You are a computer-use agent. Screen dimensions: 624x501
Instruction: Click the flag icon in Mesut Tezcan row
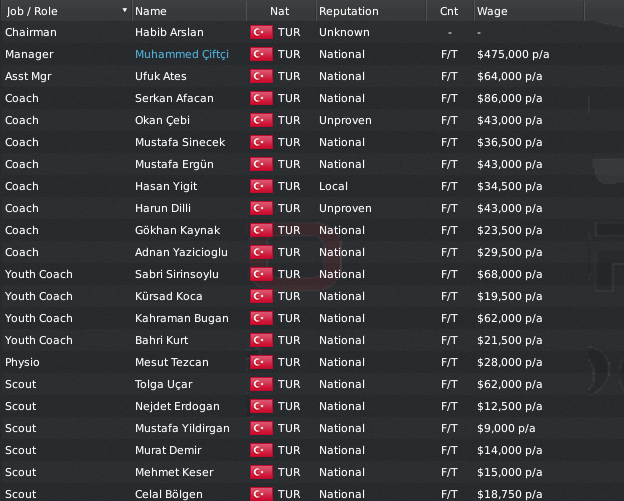pyautogui.click(x=261, y=362)
